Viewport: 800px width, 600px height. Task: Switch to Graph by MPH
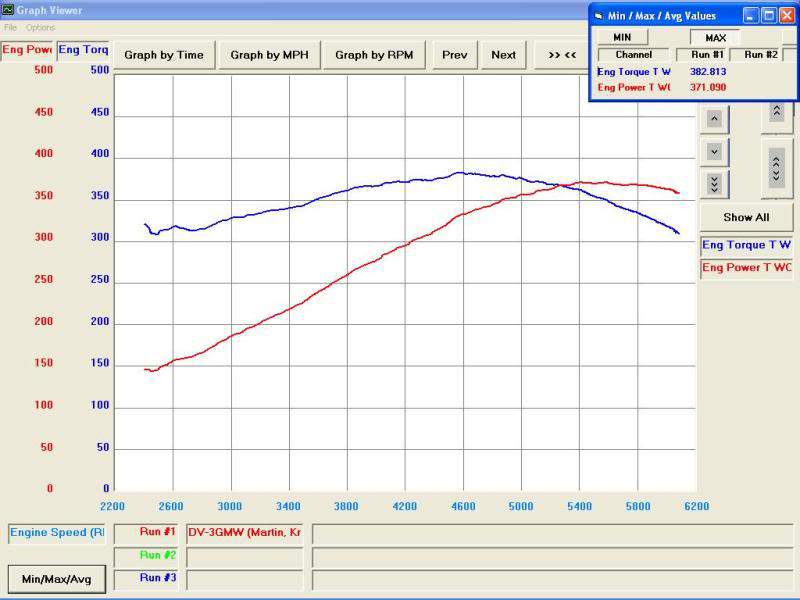[269, 55]
